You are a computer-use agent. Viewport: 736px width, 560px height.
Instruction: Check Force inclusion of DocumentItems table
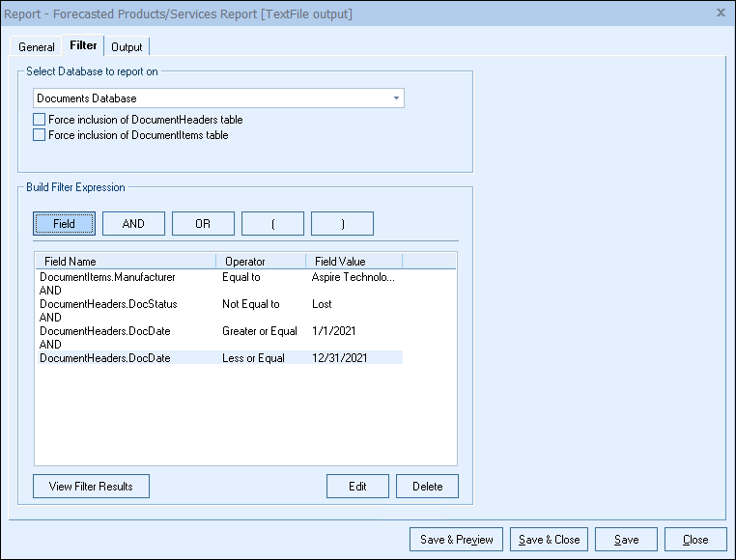(40, 135)
